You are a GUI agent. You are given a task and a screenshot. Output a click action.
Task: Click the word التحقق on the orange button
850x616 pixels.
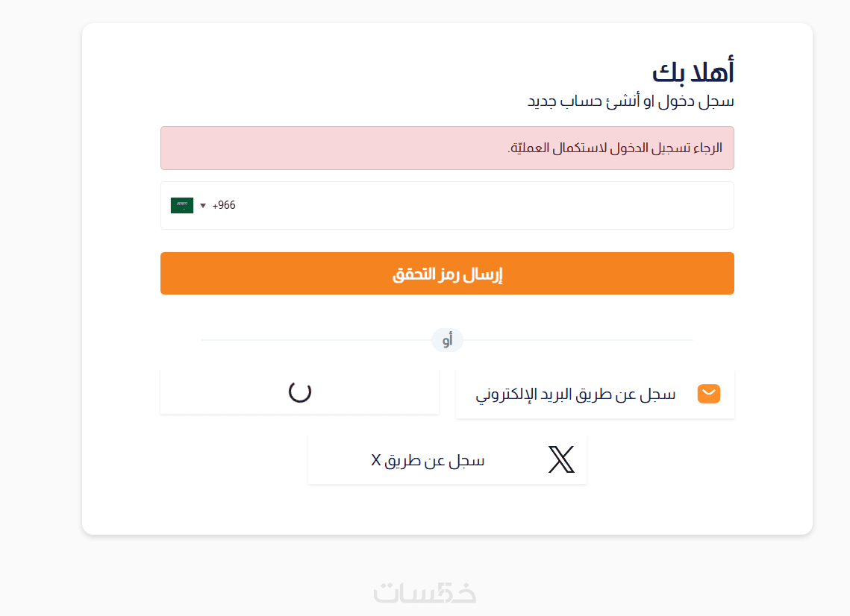point(417,274)
